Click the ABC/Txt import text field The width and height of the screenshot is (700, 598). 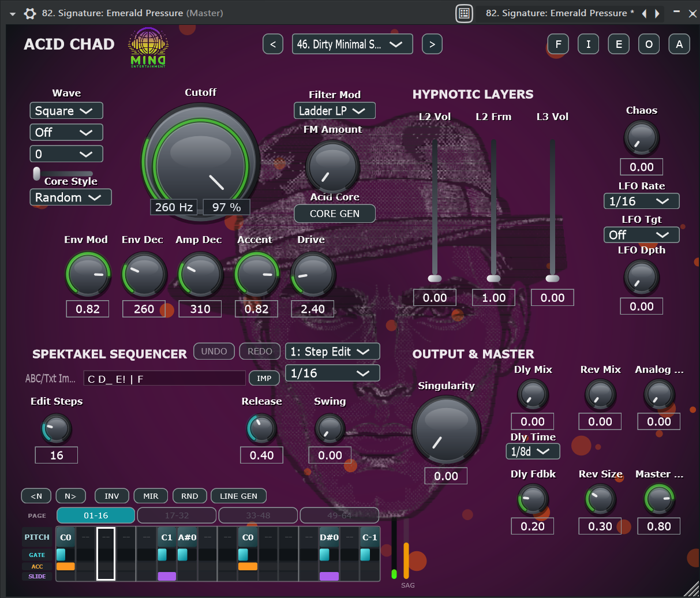[x=164, y=379]
